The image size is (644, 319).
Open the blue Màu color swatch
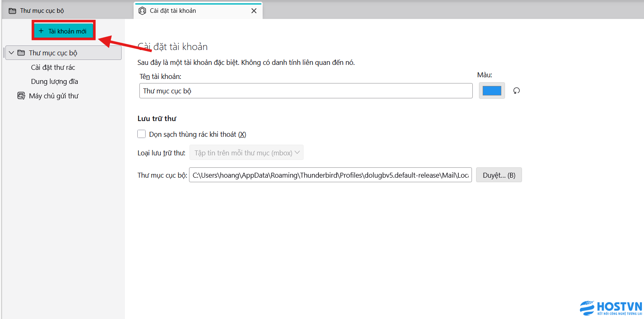pos(492,90)
